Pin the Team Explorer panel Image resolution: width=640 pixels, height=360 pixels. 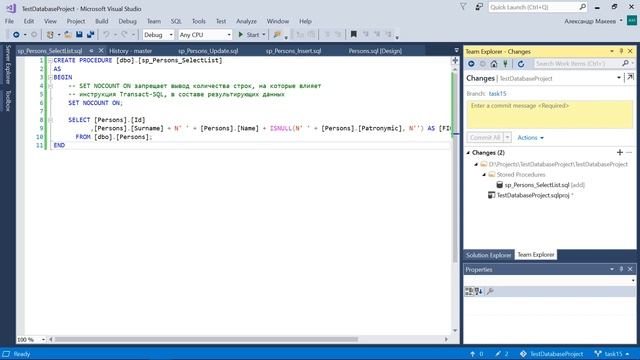click(x=621, y=51)
